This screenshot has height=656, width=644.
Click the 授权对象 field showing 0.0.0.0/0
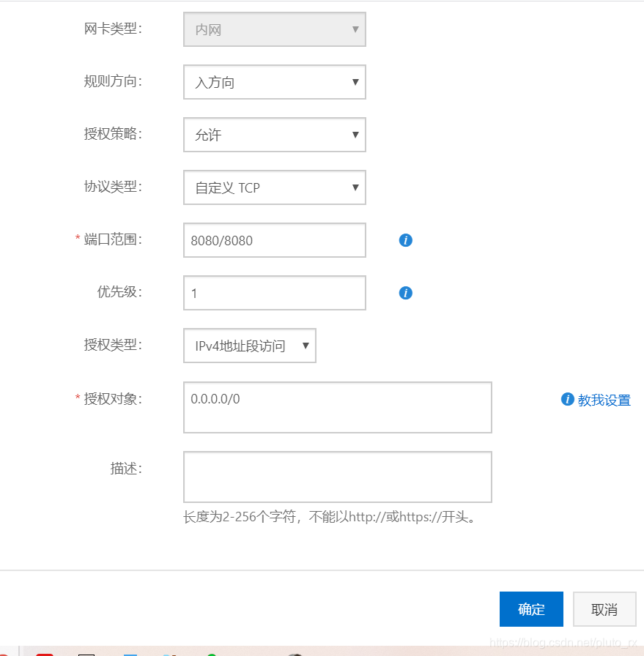337,407
